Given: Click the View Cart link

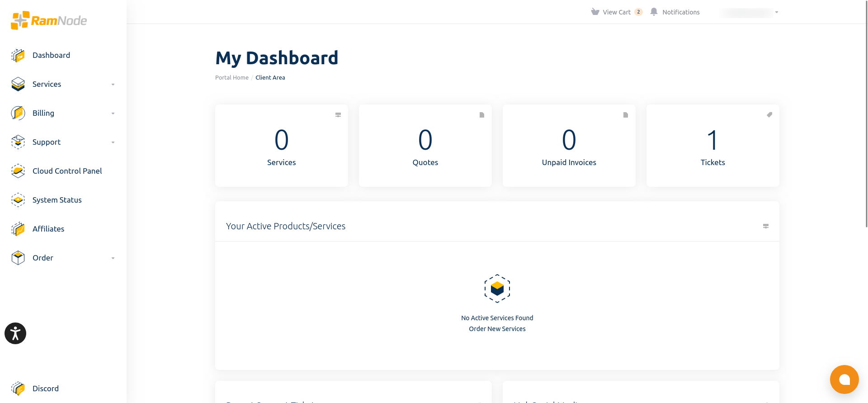Looking at the screenshot, I should [617, 12].
